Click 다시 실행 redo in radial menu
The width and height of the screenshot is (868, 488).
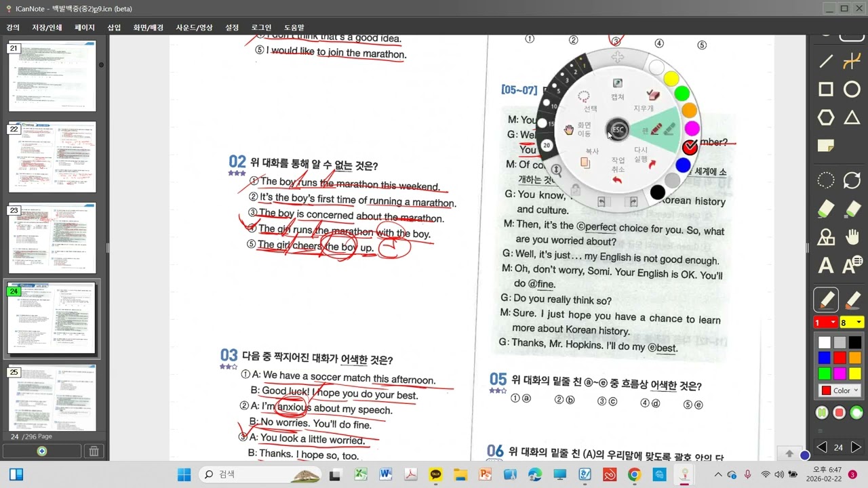click(644, 157)
